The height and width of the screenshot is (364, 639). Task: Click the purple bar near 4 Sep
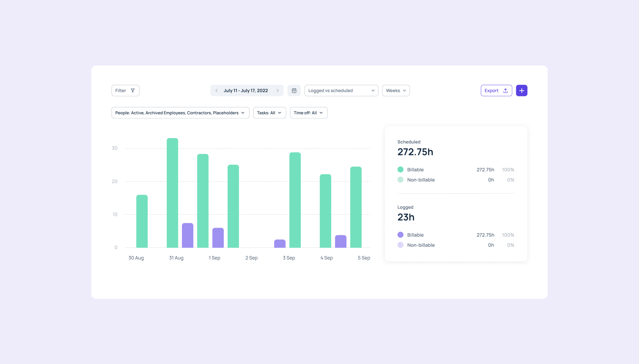341,241
